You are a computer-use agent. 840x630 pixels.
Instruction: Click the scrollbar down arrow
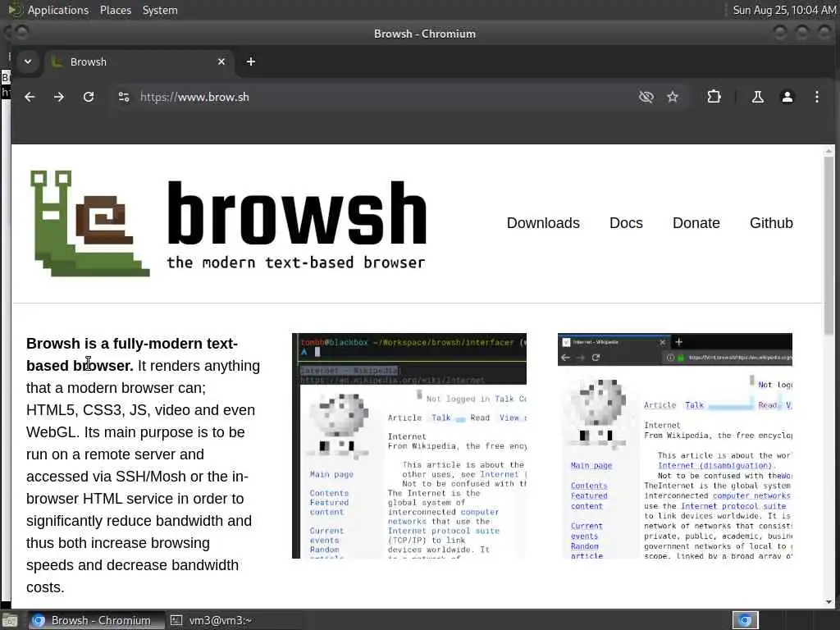829,602
